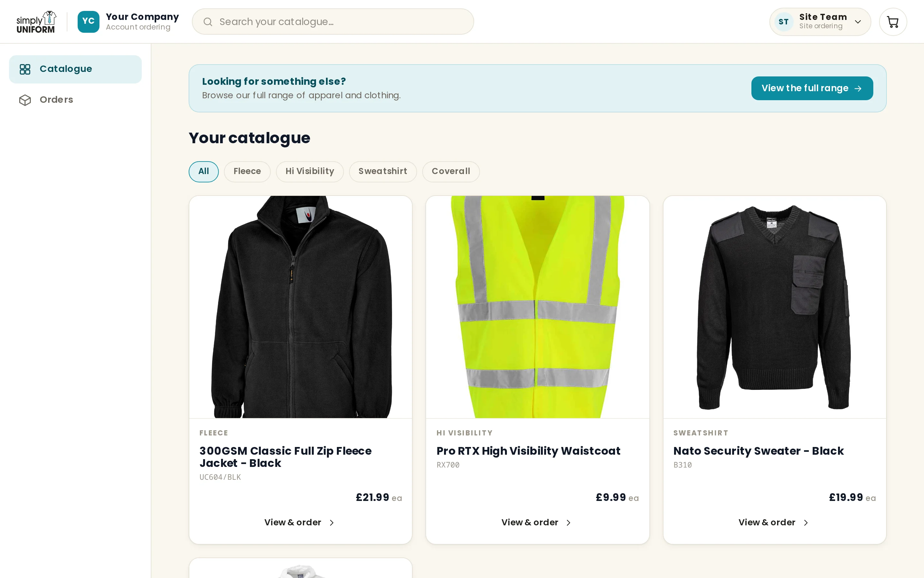
Task: Click the £19.99 price
Action: tap(846, 497)
